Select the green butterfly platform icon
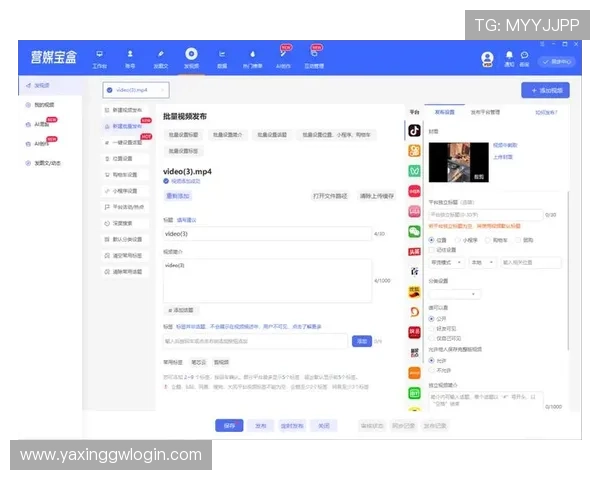 414,171
